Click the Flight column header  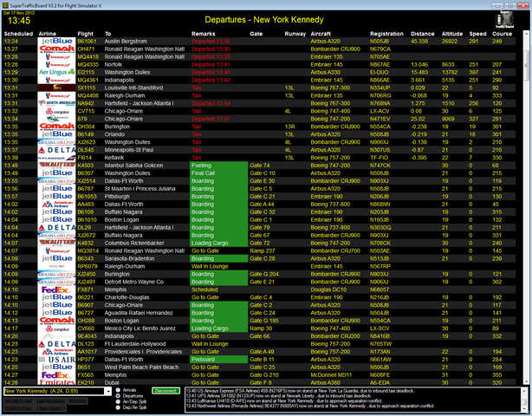[x=85, y=34]
